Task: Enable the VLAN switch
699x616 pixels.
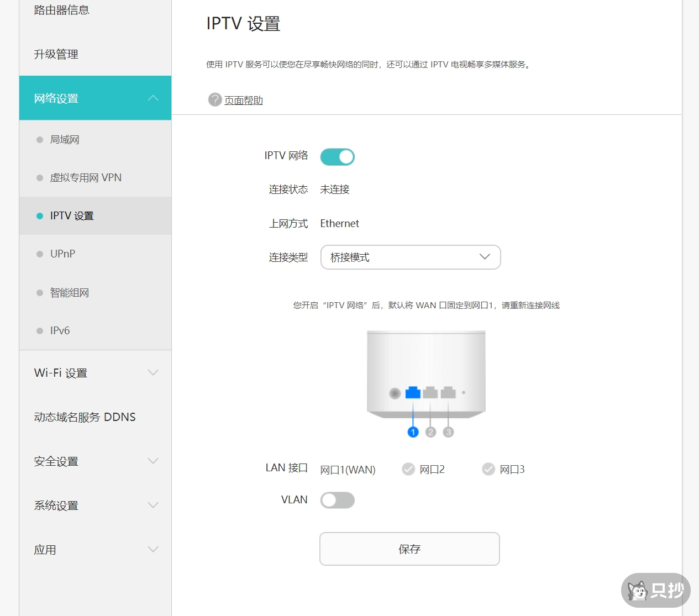Action: pyautogui.click(x=337, y=500)
